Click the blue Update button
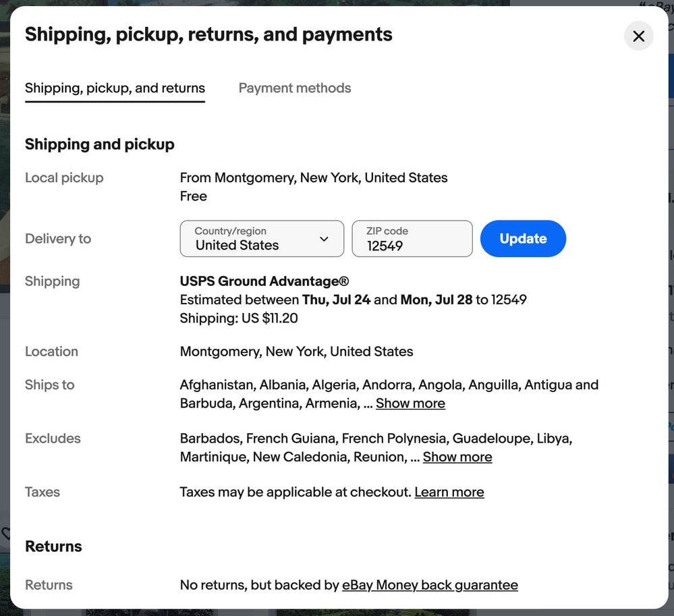Viewport: 674px width, 616px height. click(523, 239)
